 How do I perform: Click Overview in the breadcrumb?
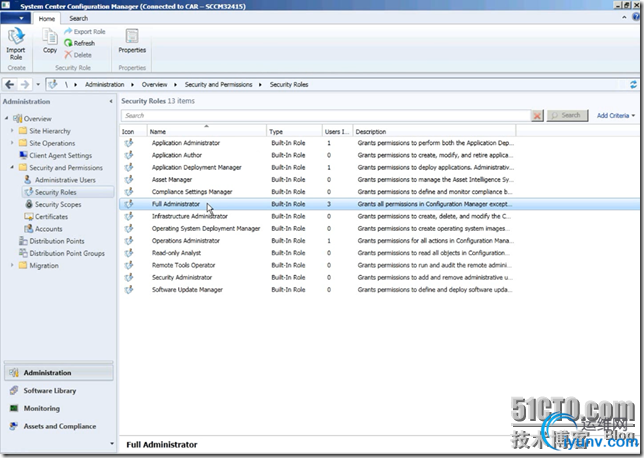point(154,85)
